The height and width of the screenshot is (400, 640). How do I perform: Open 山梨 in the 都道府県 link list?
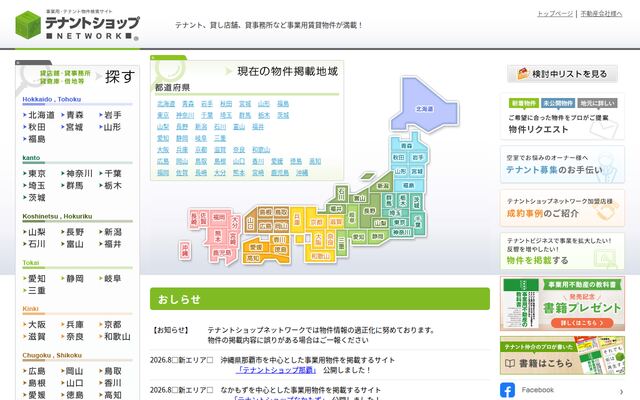pyautogui.click(x=163, y=127)
